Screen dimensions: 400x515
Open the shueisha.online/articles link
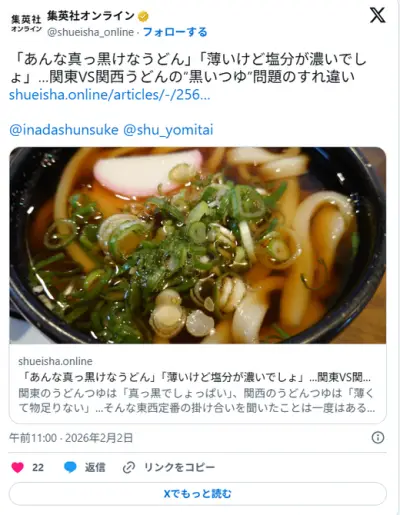[x=109, y=95]
